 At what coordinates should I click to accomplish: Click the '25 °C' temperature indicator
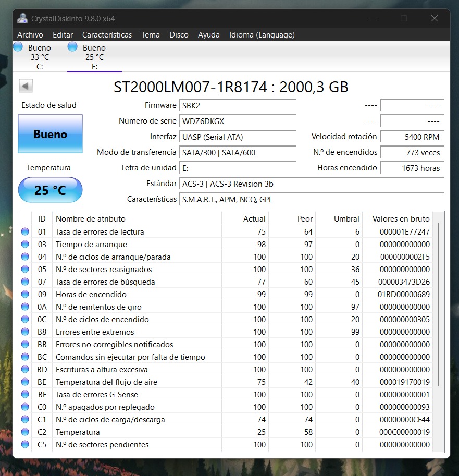pos(50,190)
